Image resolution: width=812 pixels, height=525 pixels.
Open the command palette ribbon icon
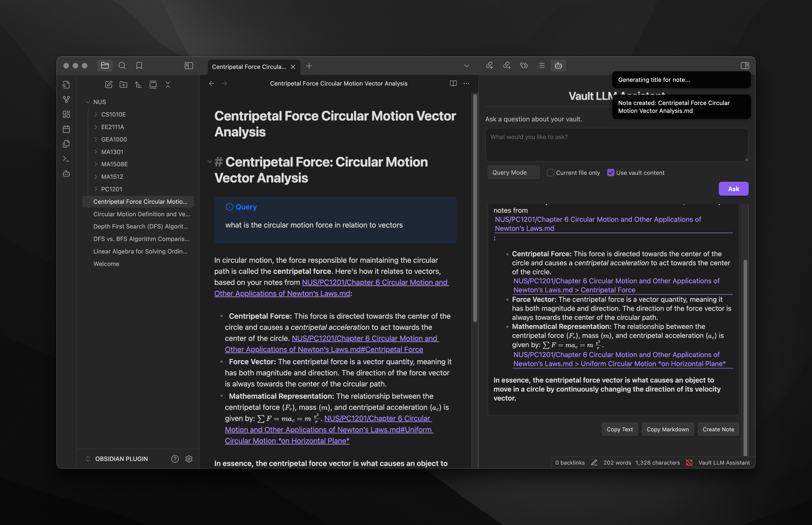(66, 159)
